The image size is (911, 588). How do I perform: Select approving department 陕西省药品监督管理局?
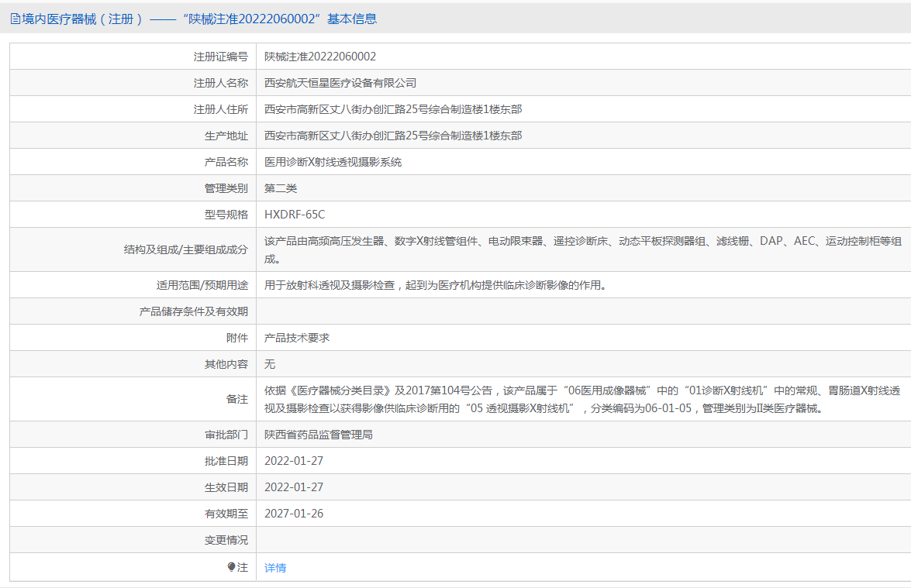pyautogui.click(x=319, y=434)
